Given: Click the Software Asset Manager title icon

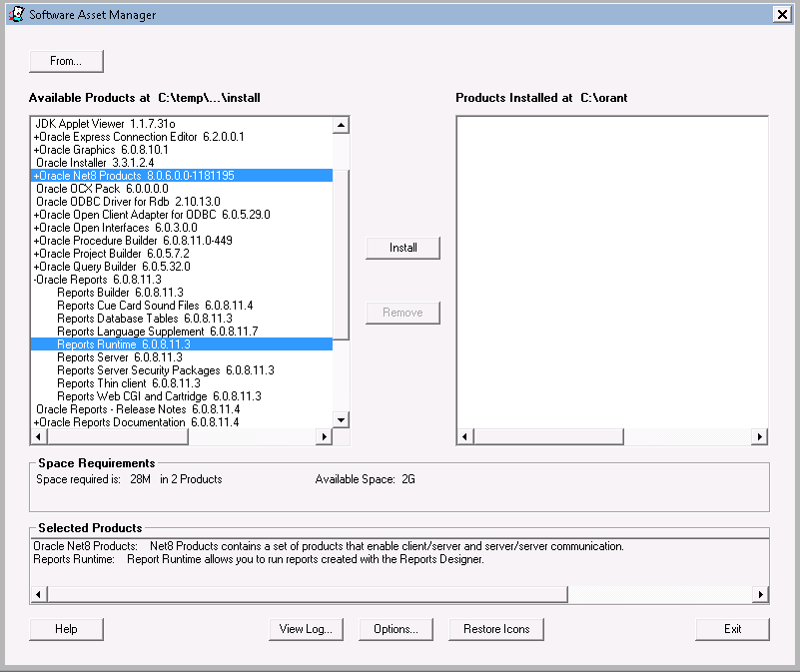Looking at the screenshot, I should [x=17, y=14].
